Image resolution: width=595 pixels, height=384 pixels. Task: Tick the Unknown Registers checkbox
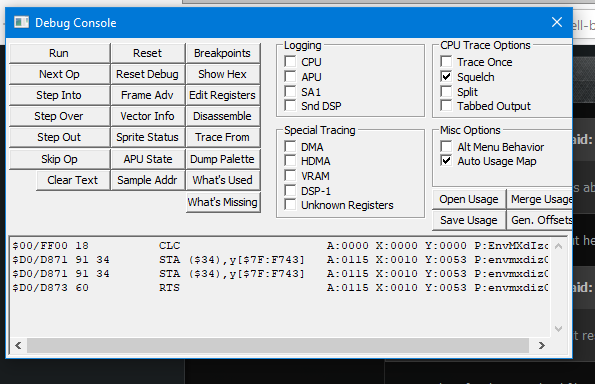pyautogui.click(x=290, y=205)
